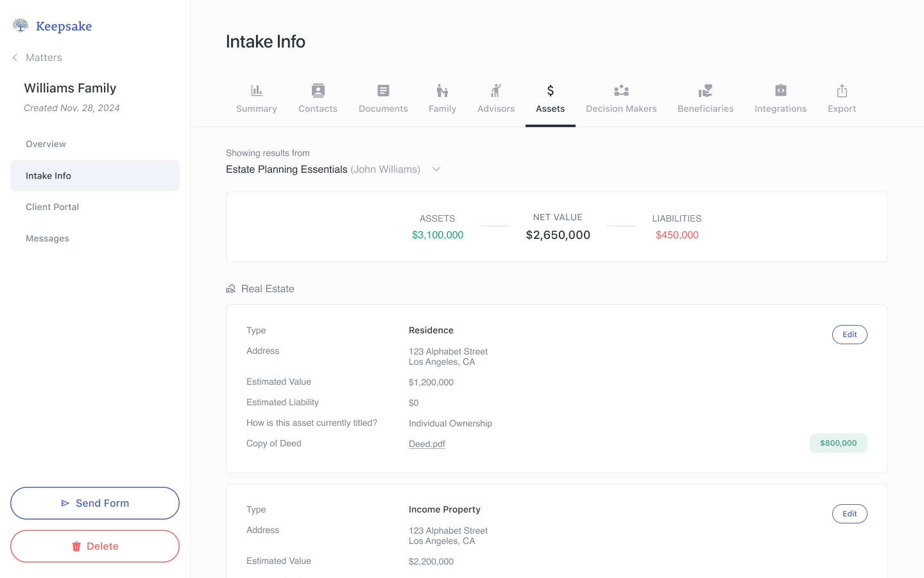924x578 pixels.
Task: Click the Integrations icon
Action: click(x=780, y=91)
